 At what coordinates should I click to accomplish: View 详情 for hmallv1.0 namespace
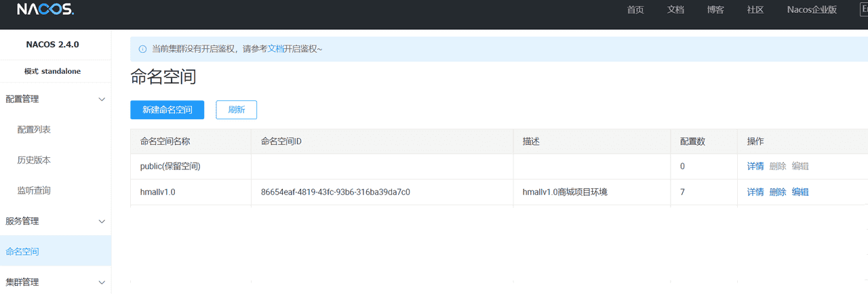(755, 192)
